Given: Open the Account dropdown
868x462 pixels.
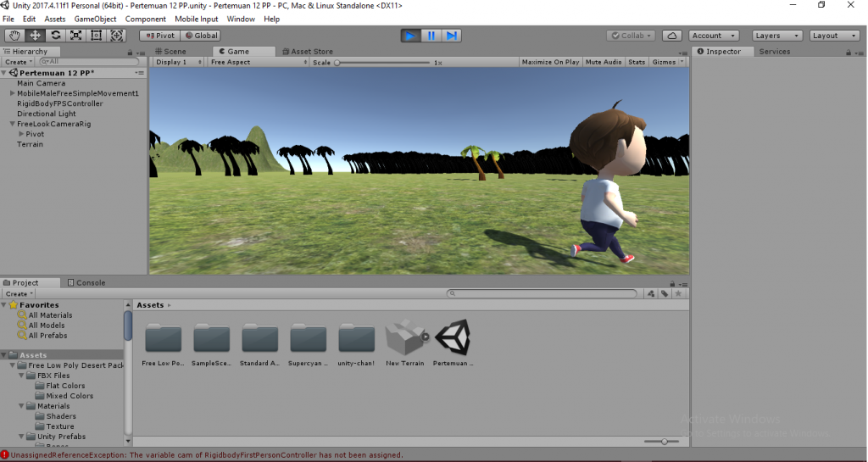Looking at the screenshot, I should coord(714,36).
